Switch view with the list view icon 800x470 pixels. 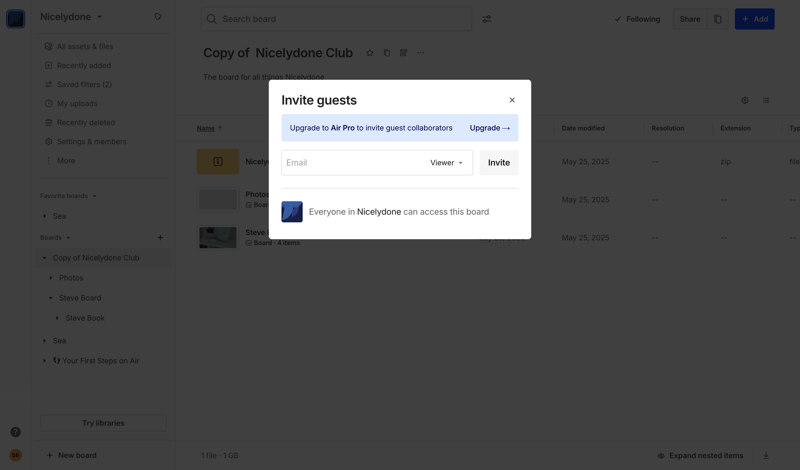(766, 101)
